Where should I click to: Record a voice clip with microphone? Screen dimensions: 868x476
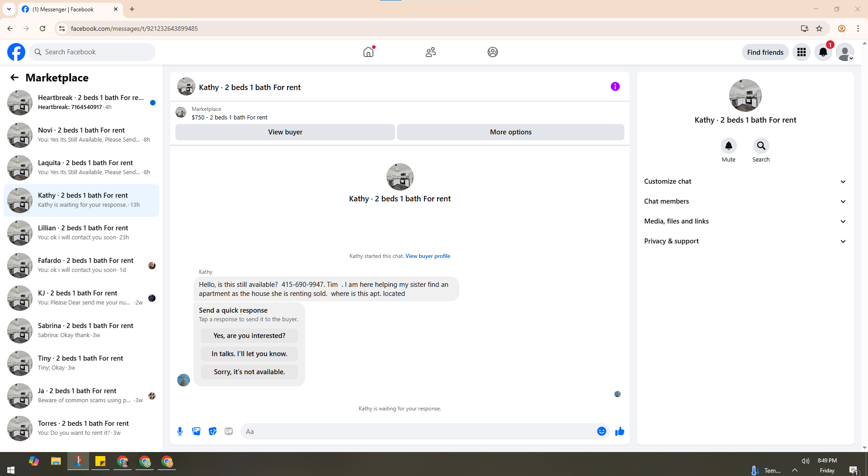pyautogui.click(x=180, y=431)
